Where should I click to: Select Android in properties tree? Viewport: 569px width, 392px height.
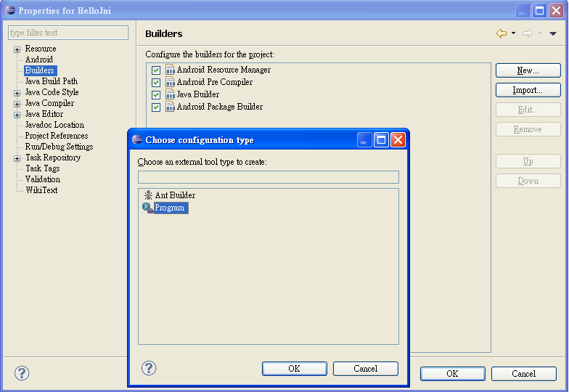point(39,60)
